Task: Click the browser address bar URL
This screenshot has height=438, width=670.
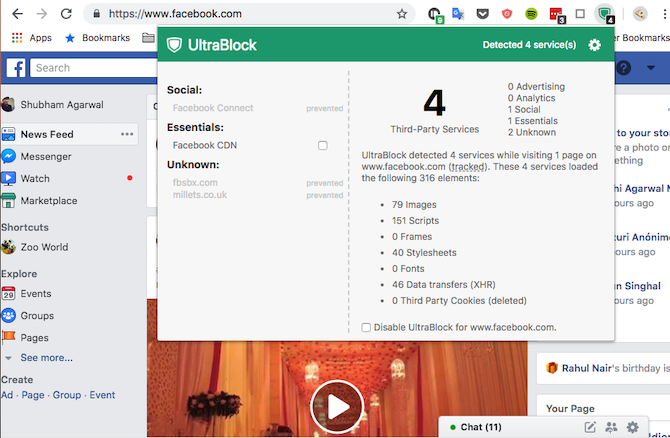Action: coord(175,14)
